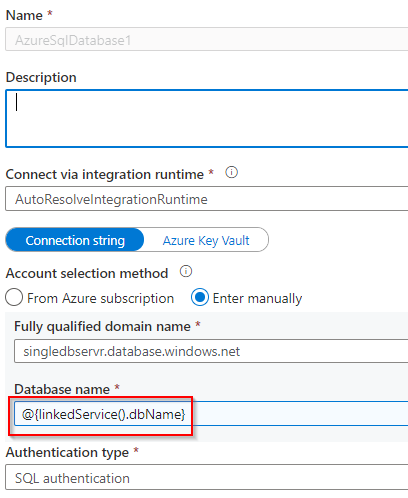
Task: Click the From Azure subscription text label
Action: click(101, 298)
